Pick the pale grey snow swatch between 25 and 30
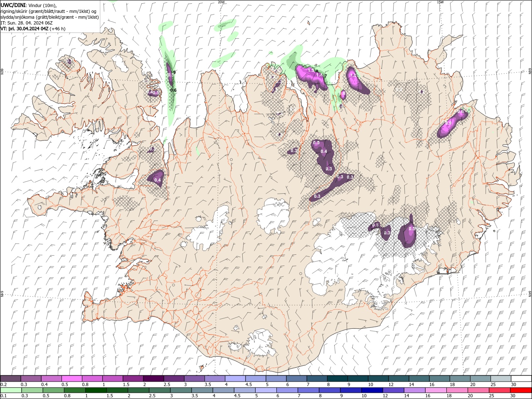 click(x=501, y=379)
